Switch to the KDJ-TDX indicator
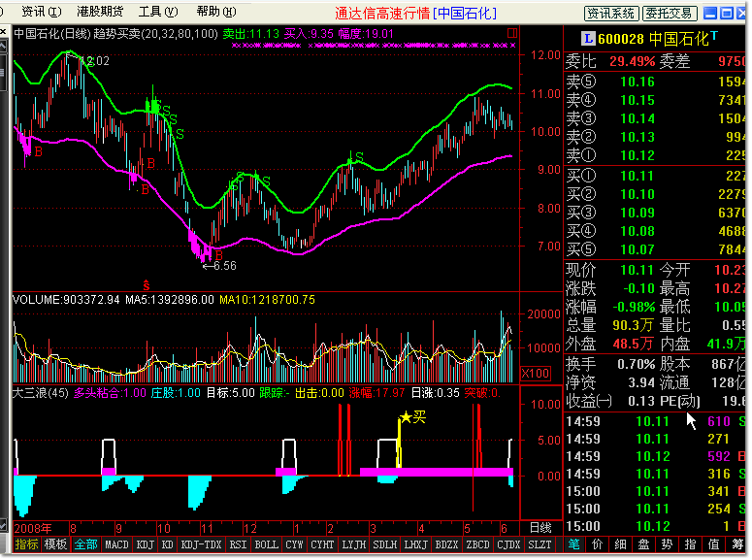The height and width of the screenshot is (560, 752). [201, 544]
